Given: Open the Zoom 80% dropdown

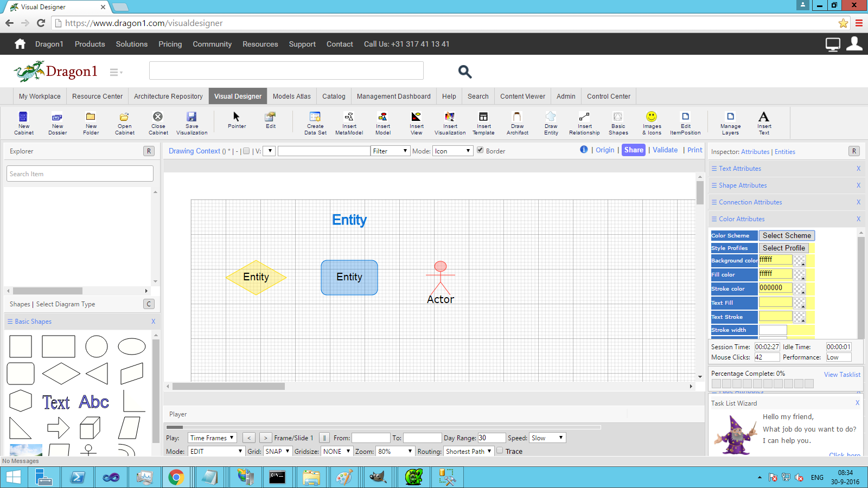Looking at the screenshot, I should click(395, 451).
